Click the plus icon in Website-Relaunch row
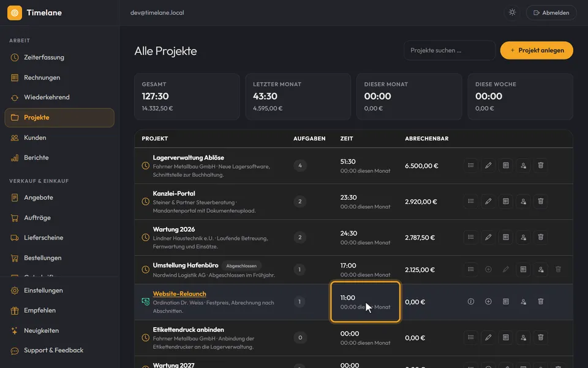Image resolution: width=588 pixels, height=368 pixels. coord(488,302)
